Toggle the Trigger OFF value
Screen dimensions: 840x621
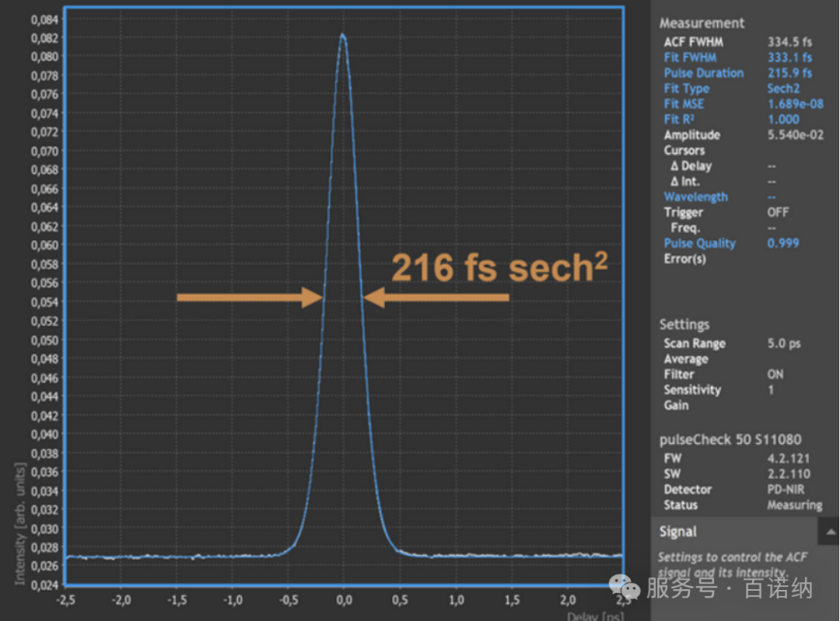(x=778, y=212)
